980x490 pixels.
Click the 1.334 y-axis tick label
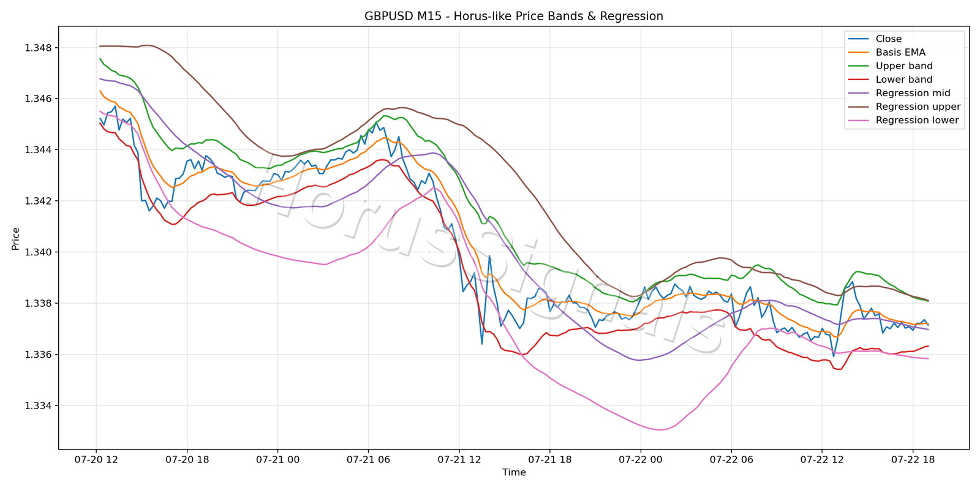38,405
